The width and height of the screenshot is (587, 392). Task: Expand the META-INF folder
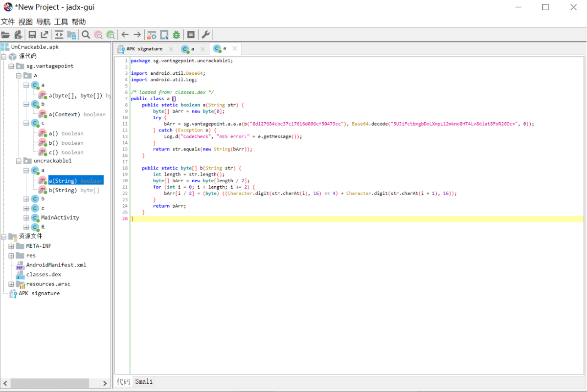11,246
